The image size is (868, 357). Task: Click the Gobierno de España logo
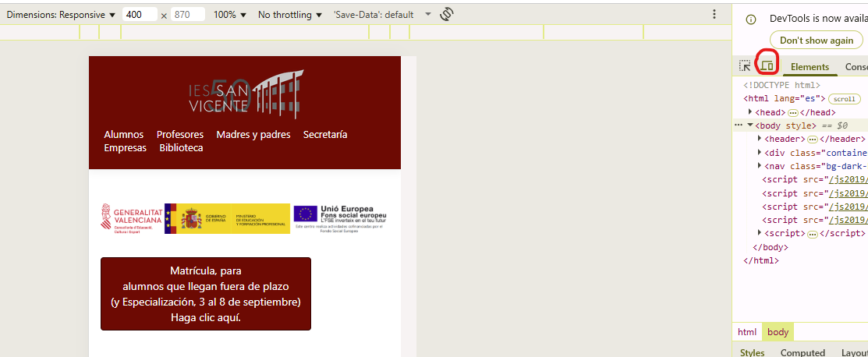[x=226, y=219]
